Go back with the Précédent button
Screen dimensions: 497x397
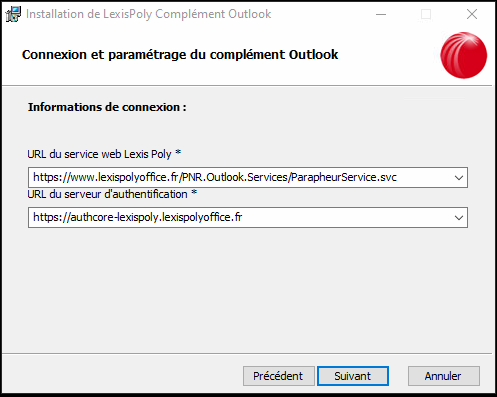click(x=279, y=376)
